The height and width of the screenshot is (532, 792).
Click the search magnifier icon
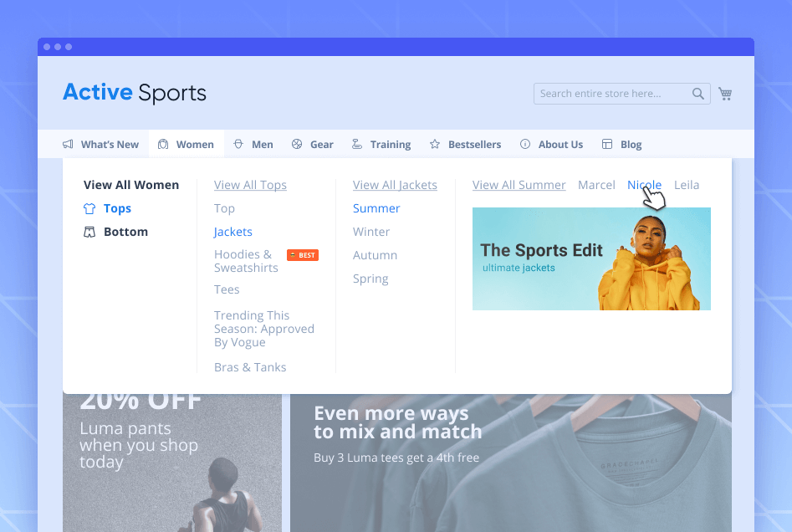click(x=697, y=94)
